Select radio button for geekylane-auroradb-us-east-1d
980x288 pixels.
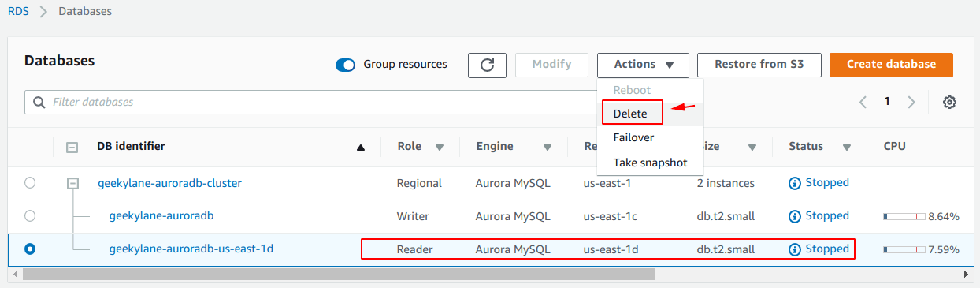click(30, 249)
